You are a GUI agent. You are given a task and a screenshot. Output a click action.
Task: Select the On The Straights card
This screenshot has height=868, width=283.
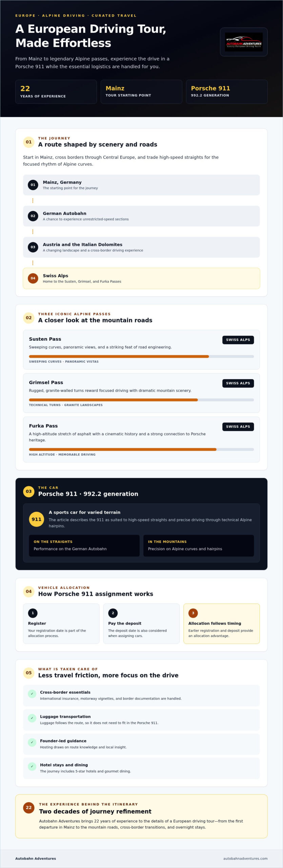[84, 546]
